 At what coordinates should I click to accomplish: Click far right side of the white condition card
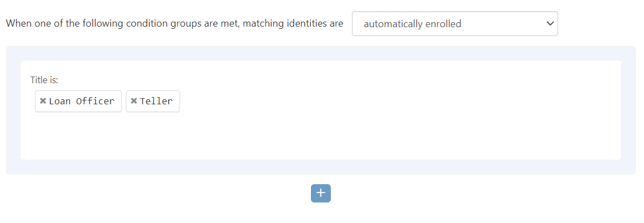click(604, 111)
